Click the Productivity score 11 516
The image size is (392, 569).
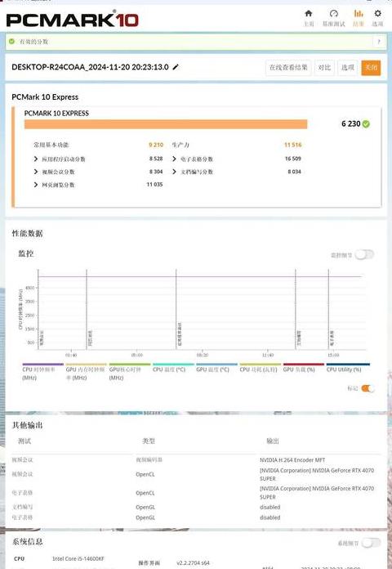(292, 145)
